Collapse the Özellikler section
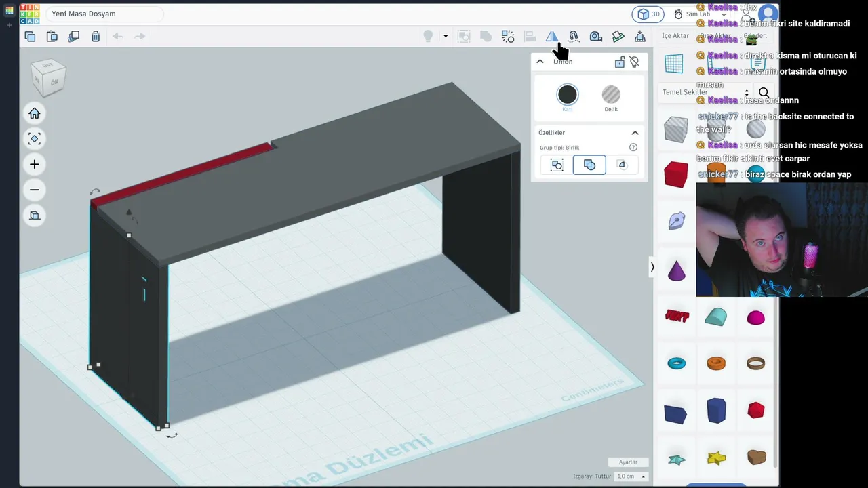 click(635, 133)
